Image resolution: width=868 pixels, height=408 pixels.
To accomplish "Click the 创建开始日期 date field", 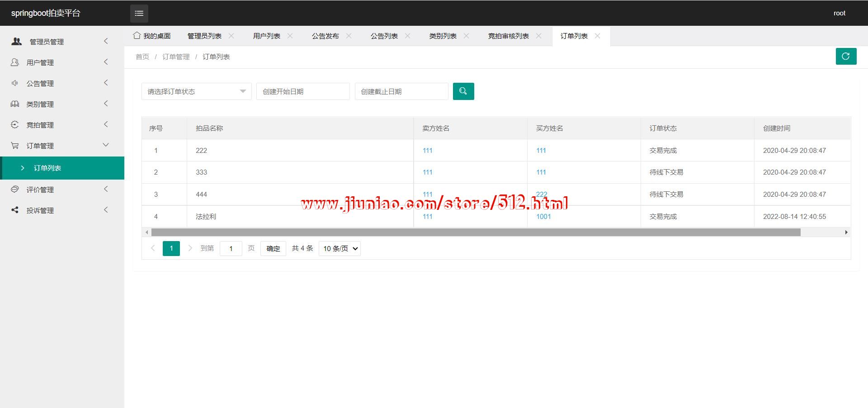I will click(x=303, y=91).
